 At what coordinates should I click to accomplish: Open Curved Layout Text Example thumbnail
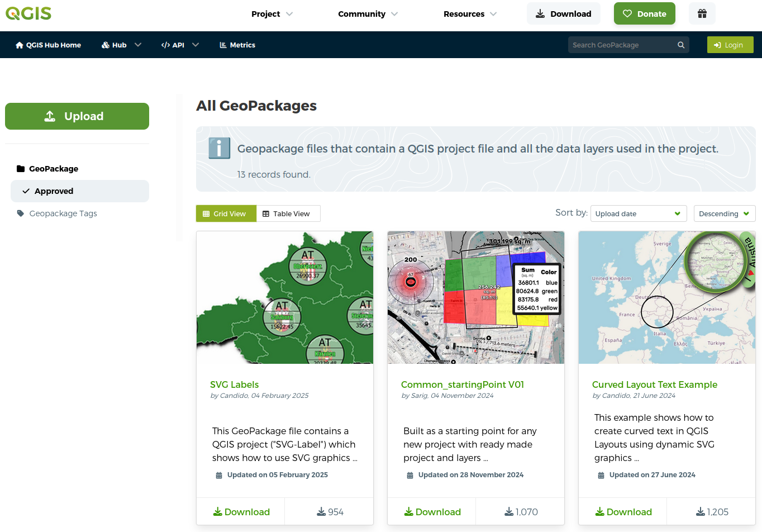667,297
